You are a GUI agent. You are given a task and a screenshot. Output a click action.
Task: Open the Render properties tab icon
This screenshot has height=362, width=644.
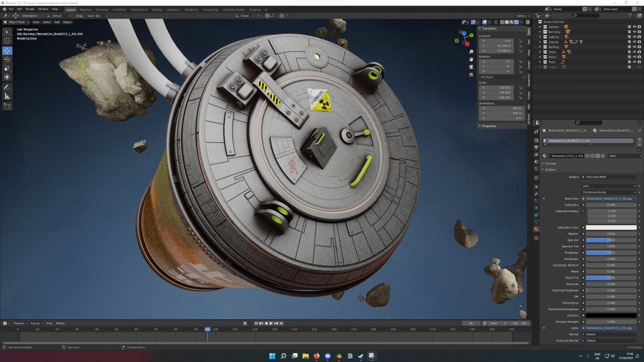(x=536, y=141)
